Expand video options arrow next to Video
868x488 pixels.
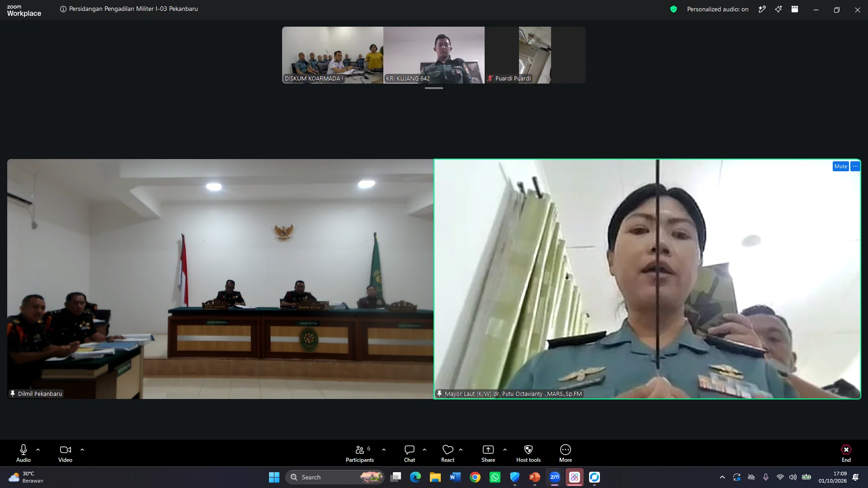click(82, 450)
